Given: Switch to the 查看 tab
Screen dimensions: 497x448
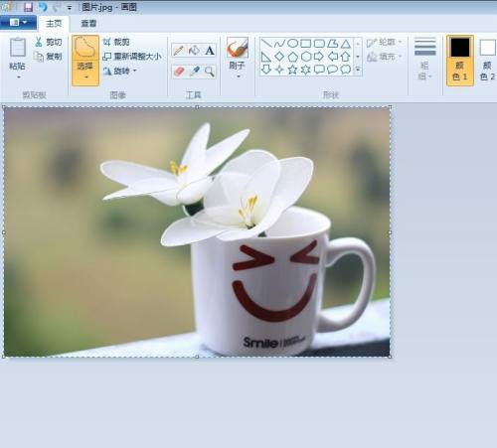Looking at the screenshot, I should pos(88,23).
